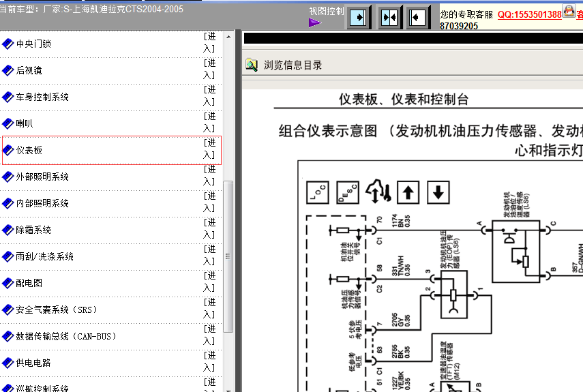Viewport: 583px width, 392px height.
Task: Click the LOC symbol in the diagram
Action: pos(318,192)
